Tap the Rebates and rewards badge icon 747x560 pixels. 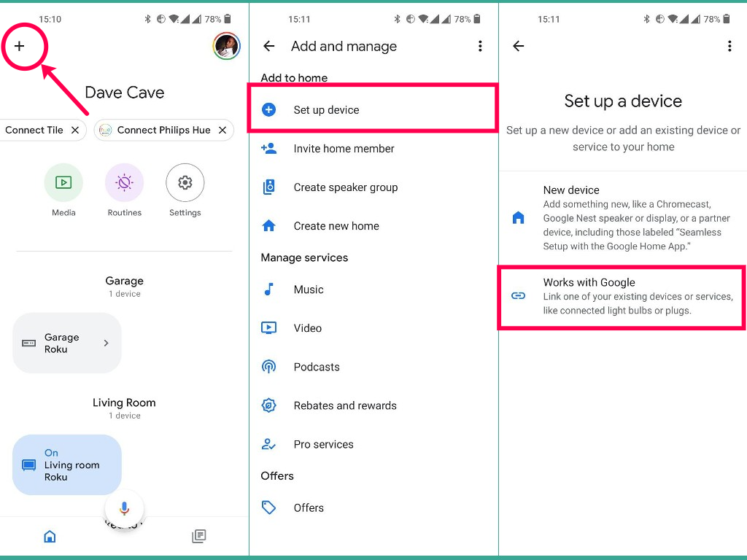click(268, 405)
